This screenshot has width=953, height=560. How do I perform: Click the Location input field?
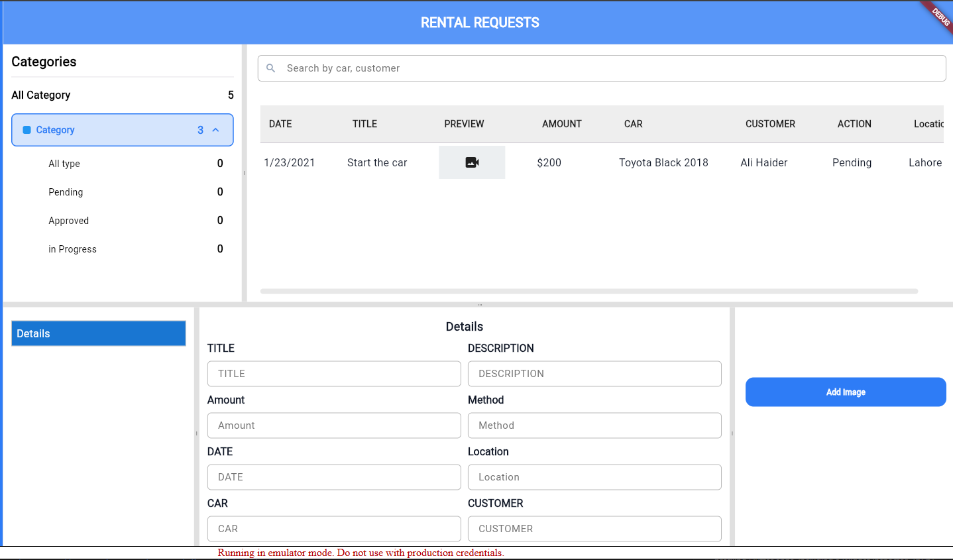click(594, 477)
